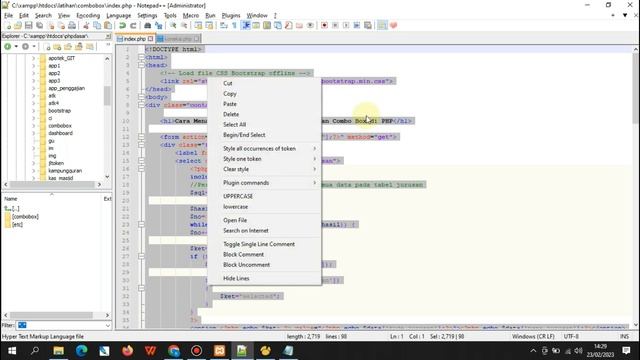Click green back arrow in Explorer panel
The height and width of the screenshot is (360, 640).
click(x=8, y=47)
